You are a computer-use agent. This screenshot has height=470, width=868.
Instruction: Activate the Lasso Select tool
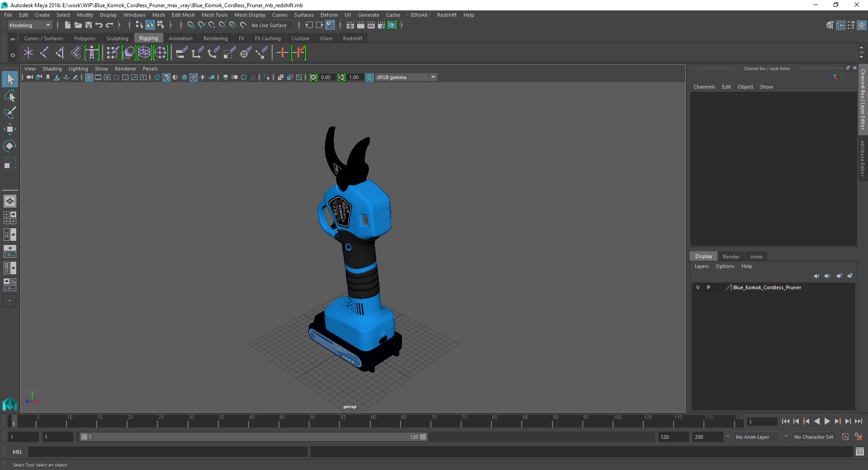click(10, 96)
